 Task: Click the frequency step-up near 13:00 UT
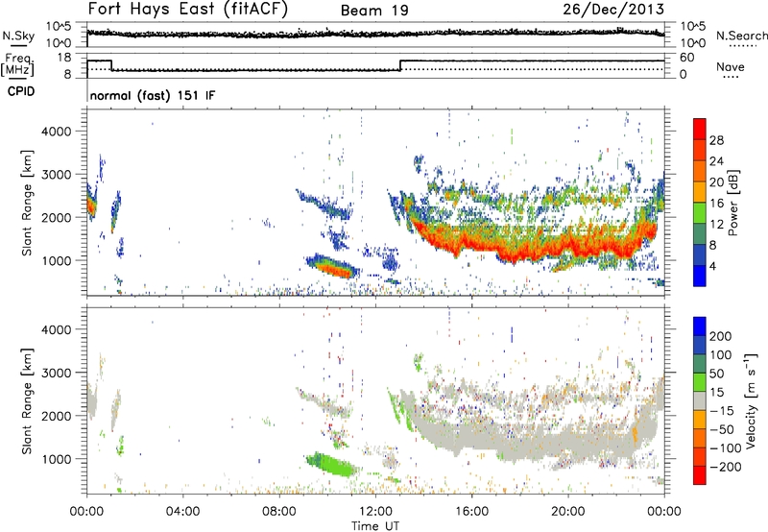[400, 65]
